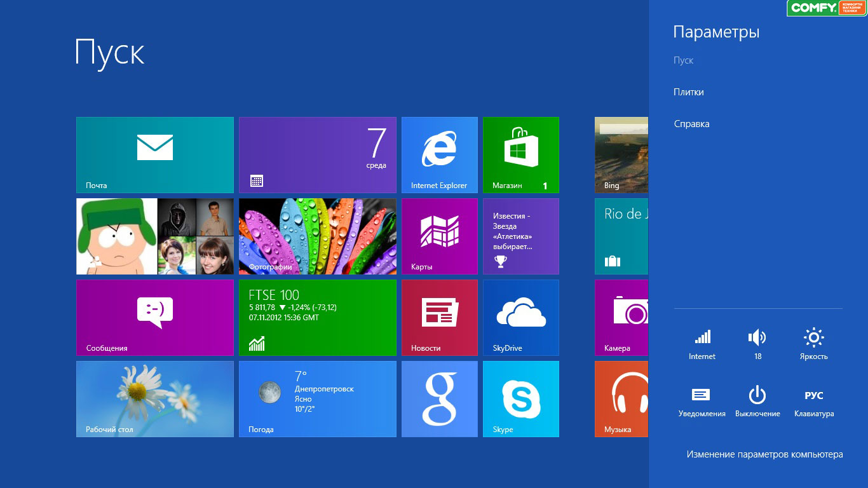Viewport: 868px width, 488px height.
Task: Open the Камера camera tile
Action: click(x=621, y=318)
